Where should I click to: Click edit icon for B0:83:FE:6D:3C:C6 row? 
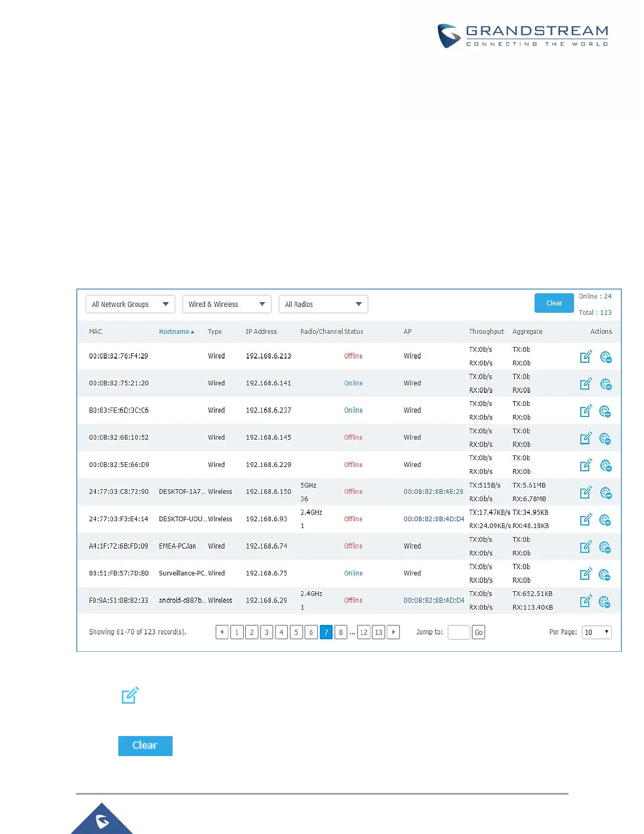pos(586,411)
